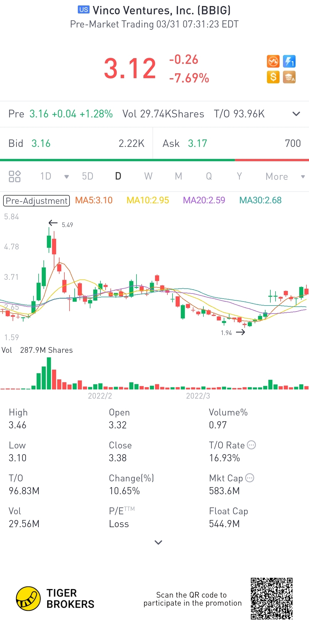Tap the MA5:3.10 indicator label
The image size is (309, 644).
pyautogui.click(x=94, y=200)
